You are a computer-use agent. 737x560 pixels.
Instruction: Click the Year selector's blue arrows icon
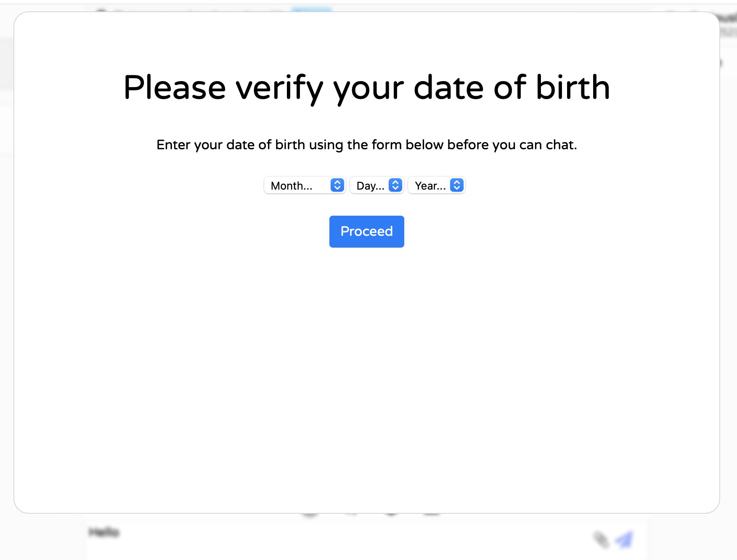click(456, 185)
